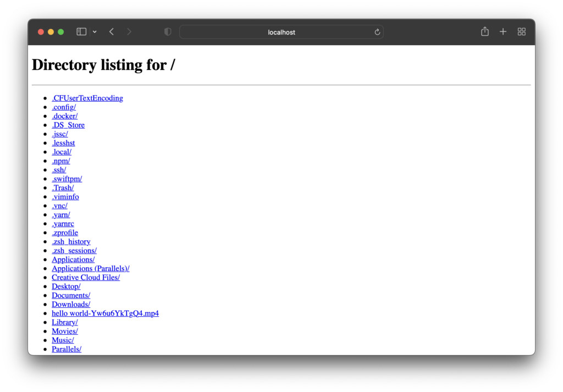
Task: Open the Movies/ directory link
Action: click(65, 332)
